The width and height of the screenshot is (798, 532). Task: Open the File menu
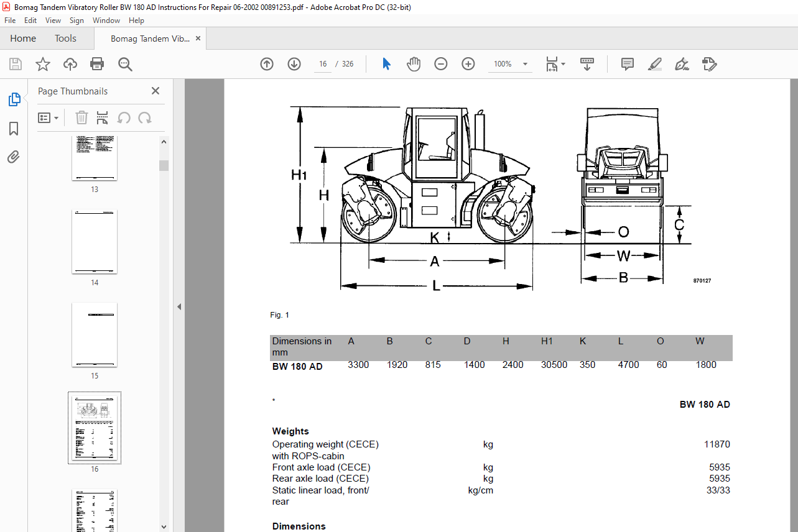point(10,21)
